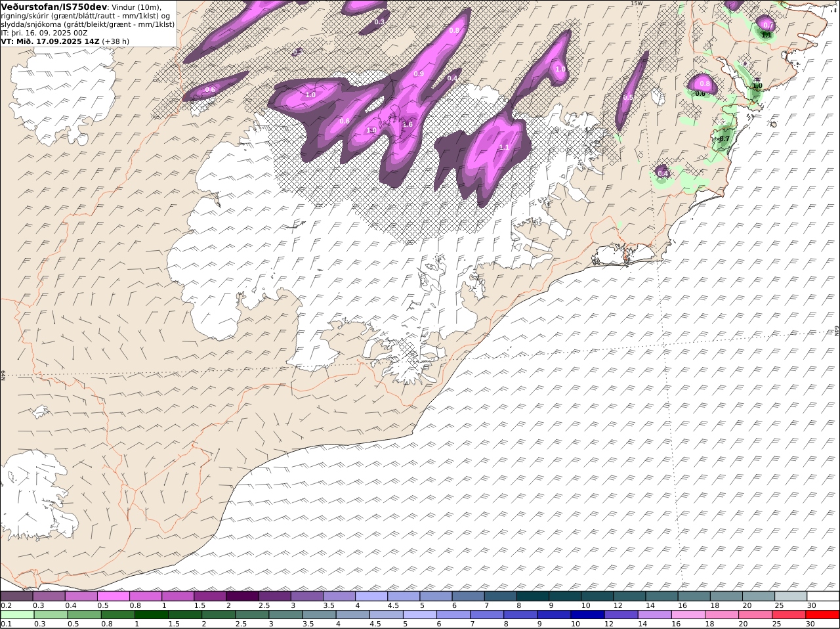Screen dimensions: 840x629
Task: Pick the dark blue bottom swatch between 10 and 12
Action: (x=588, y=615)
